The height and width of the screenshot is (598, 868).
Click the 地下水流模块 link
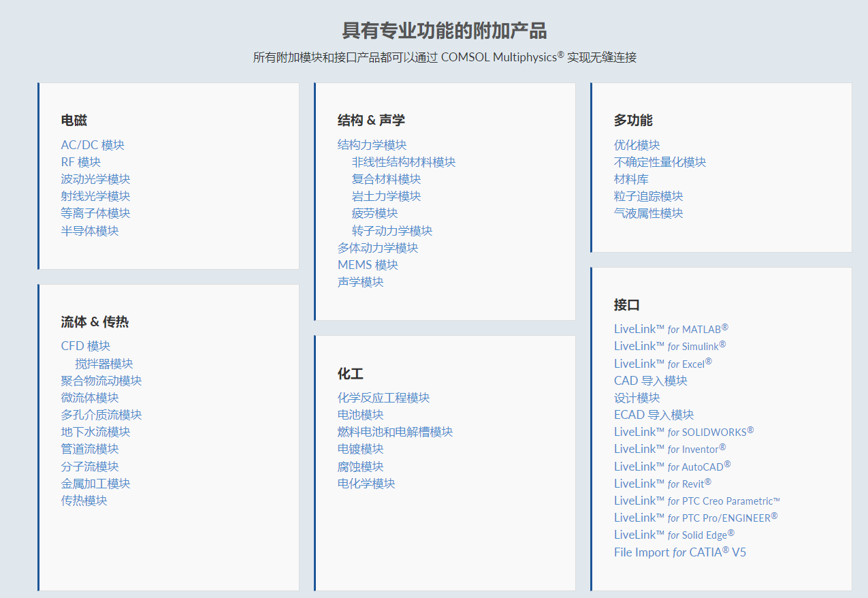click(x=95, y=432)
